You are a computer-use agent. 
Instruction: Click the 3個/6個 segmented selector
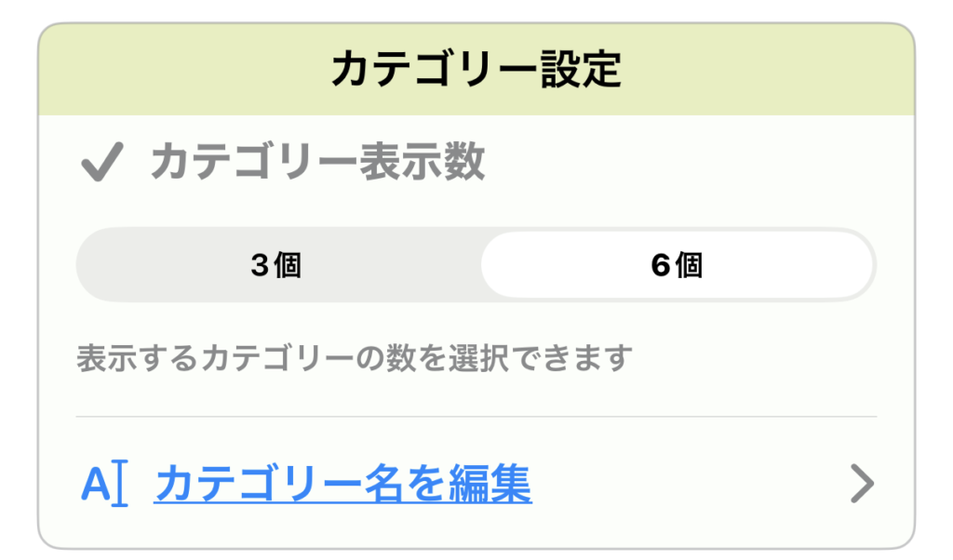click(476, 264)
